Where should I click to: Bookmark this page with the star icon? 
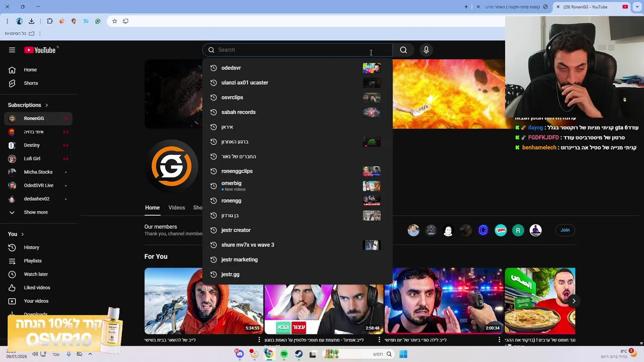pos(115,21)
